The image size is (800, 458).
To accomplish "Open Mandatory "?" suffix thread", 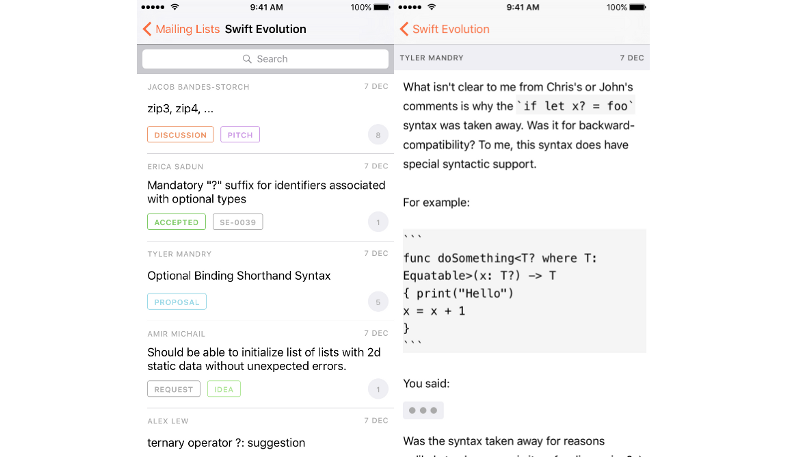I will [x=265, y=192].
